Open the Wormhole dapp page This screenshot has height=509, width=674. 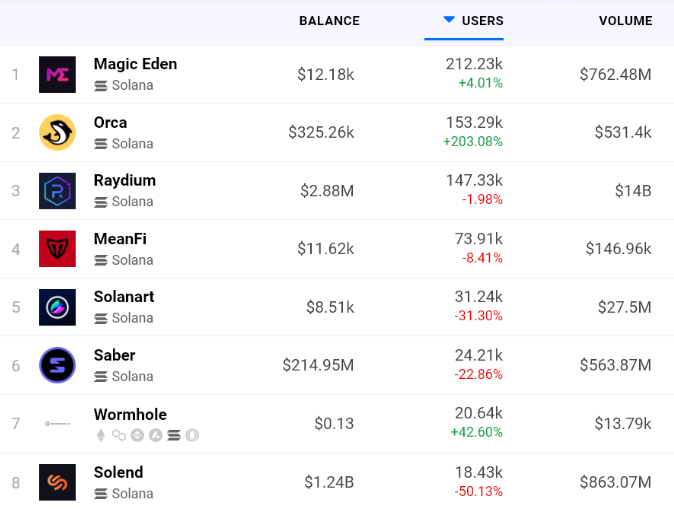(x=130, y=414)
